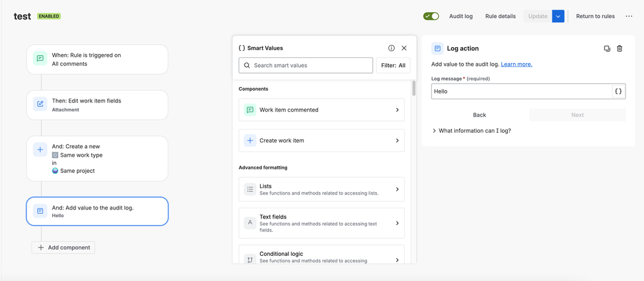
Task: Open the Lists formatting section
Action: 321,189
